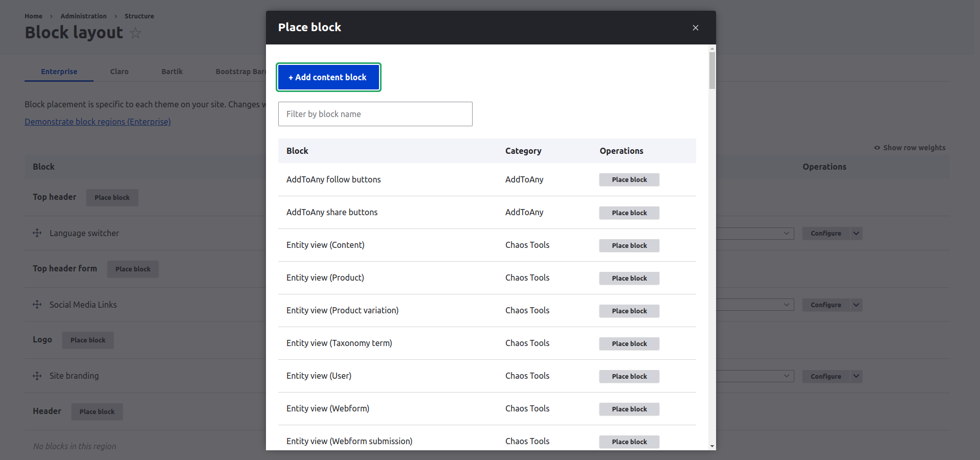Screen dimensions: 980x460
Task: Place the Entity view (Product) block
Action: click(629, 278)
